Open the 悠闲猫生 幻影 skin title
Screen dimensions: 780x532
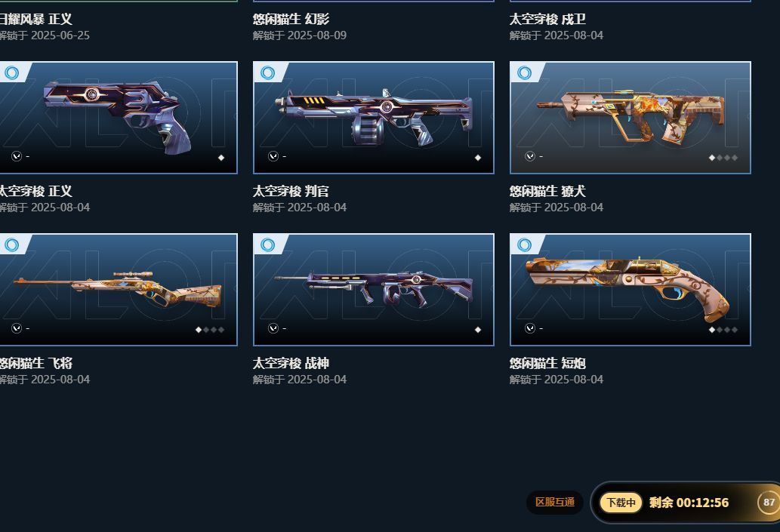291,20
